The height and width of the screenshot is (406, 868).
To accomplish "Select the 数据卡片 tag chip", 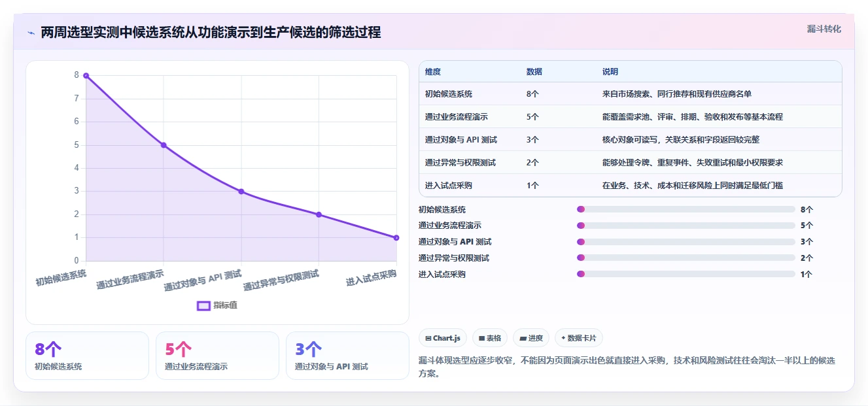I will point(579,338).
